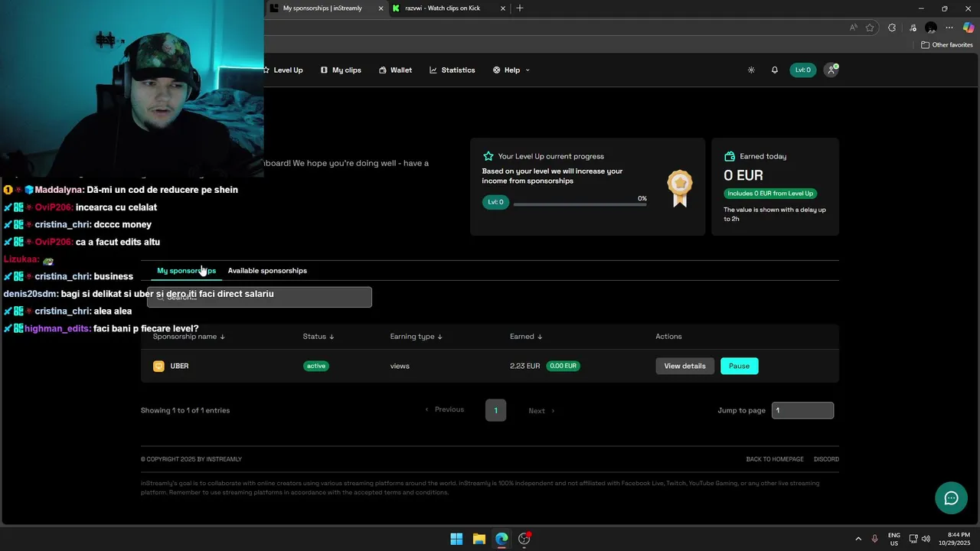Click the Read aloud icon in address bar

[854, 28]
